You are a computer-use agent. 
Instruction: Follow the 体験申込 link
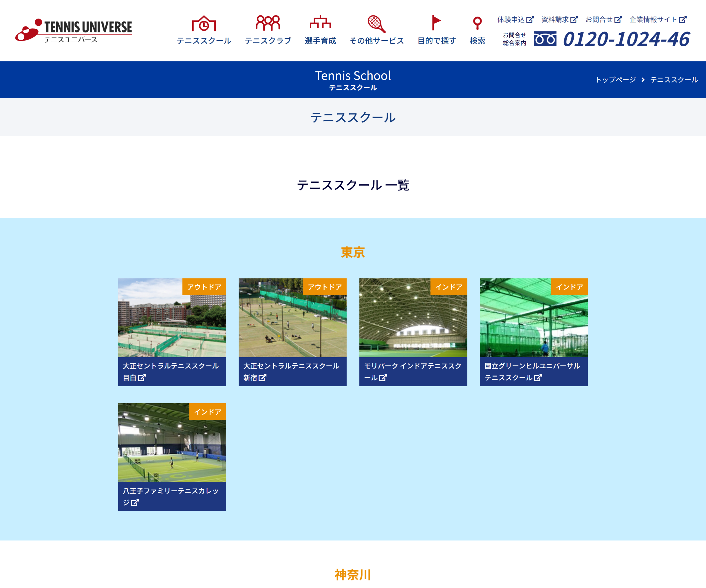(x=515, y=20)
